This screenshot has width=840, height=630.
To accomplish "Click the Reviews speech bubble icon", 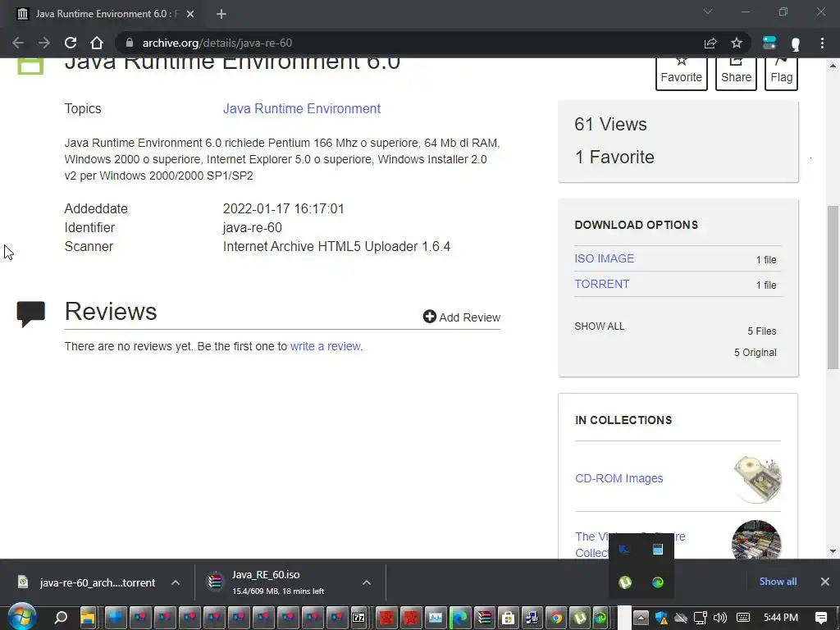I will [30, 314].
